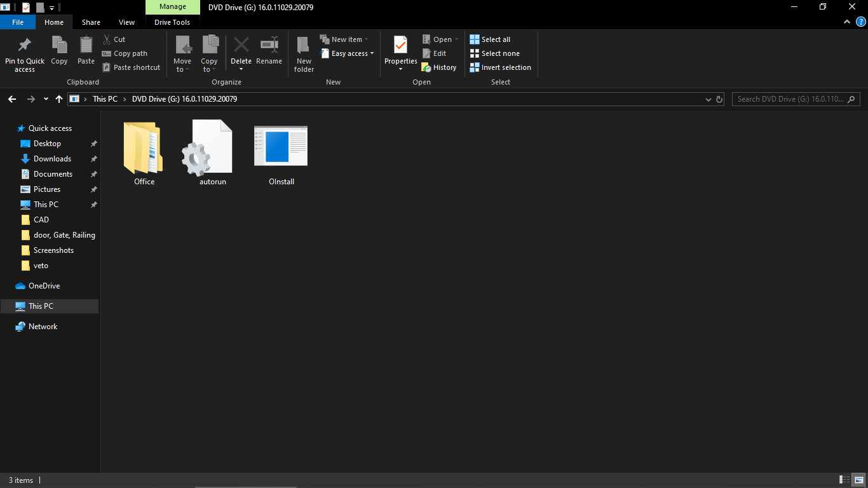Screen dimensions: 868x488
Task: Select highlighted This PC in navigation pane
Action: pos(49,306)
